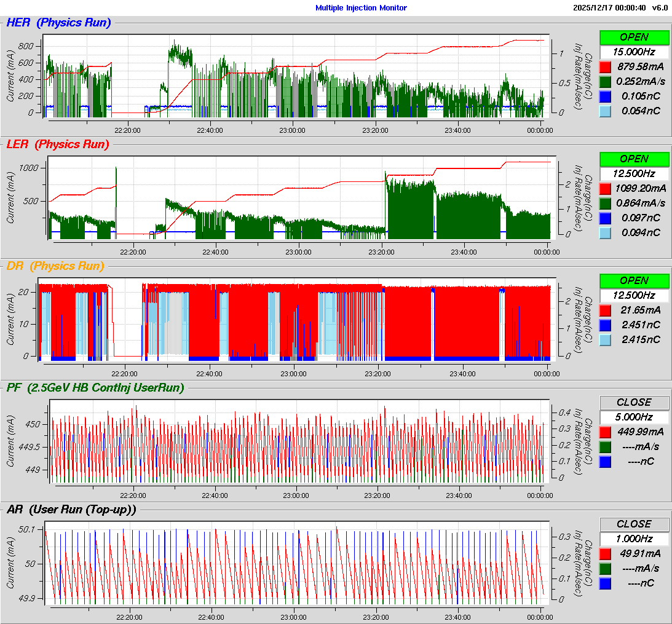Click red swatch beside DR 21.65mA
672x624 pixels.
tap(605, 310)
